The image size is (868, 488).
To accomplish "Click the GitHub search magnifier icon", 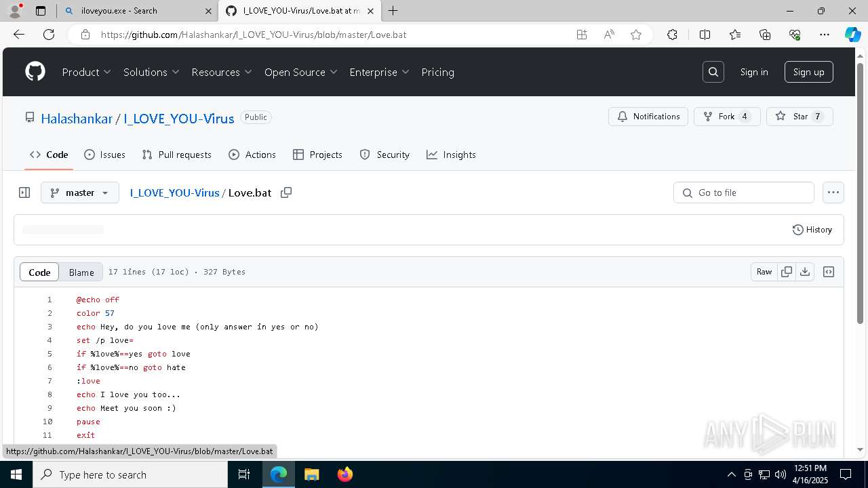I will 713,72.
